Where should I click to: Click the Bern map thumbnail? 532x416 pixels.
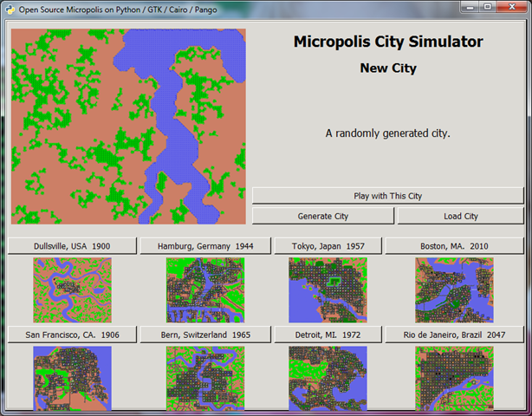205,379
